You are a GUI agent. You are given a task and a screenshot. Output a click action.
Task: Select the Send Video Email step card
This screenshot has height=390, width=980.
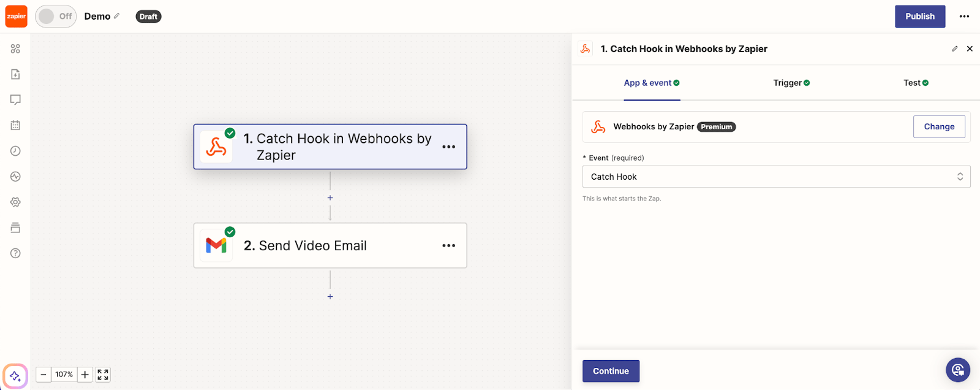[330, 245]
